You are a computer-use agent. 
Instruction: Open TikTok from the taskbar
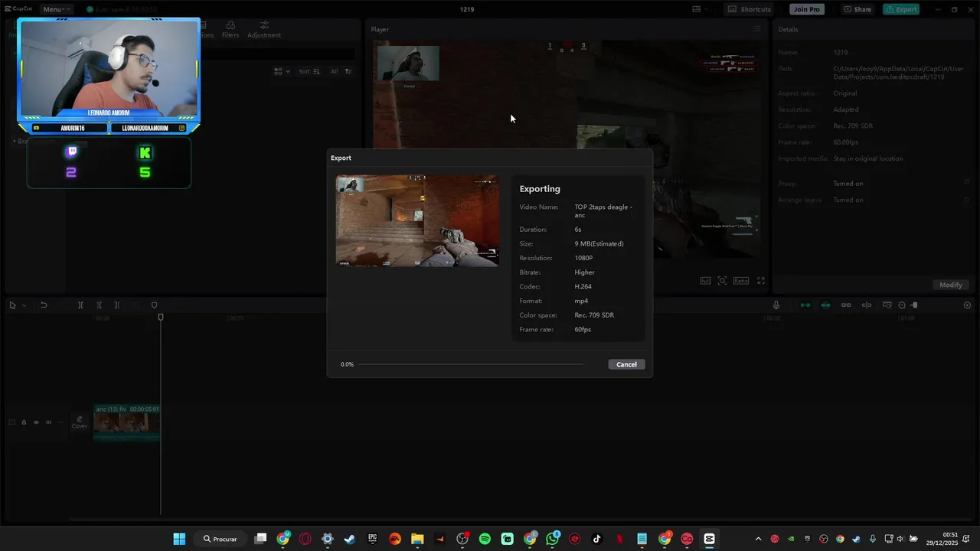597,539
